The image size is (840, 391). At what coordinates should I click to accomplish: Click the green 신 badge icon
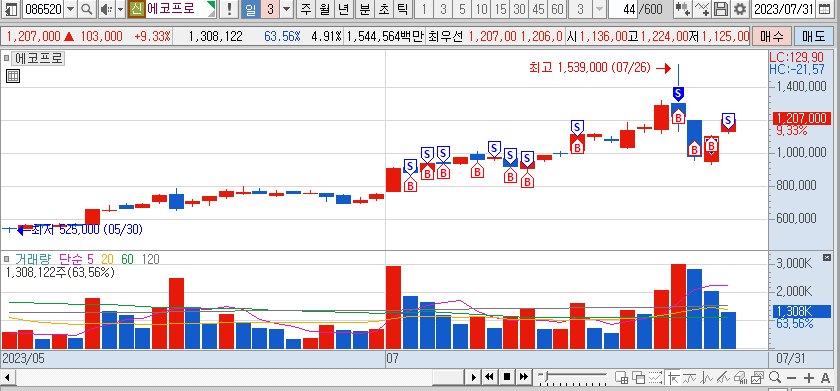tap(137, 9)
